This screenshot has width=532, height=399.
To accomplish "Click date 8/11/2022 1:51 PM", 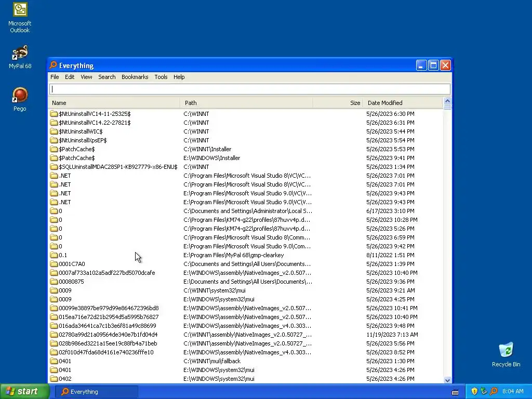I will coord(390,255).
